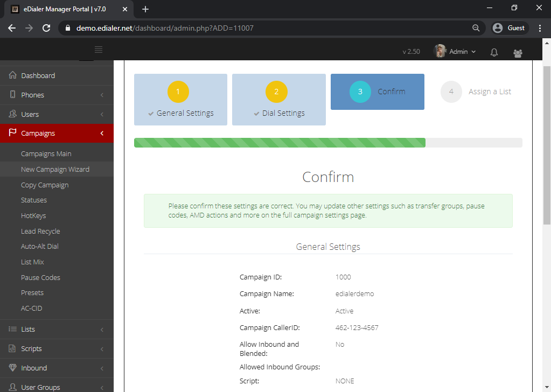The width and height of the screenshot is (551, 392).
Task: Click the User Groups person icon
Action: [12, 387]
